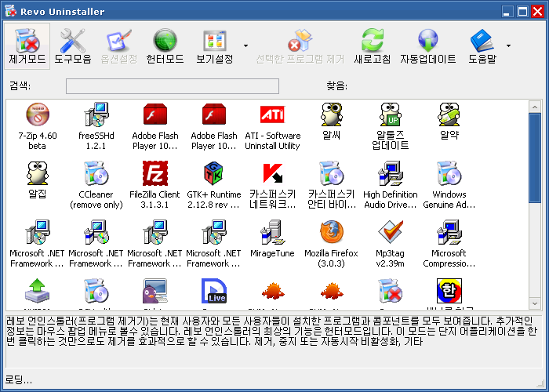
Task: Switch to 제거모드 uninstaller mode
Action: click(x=27, y=46)
